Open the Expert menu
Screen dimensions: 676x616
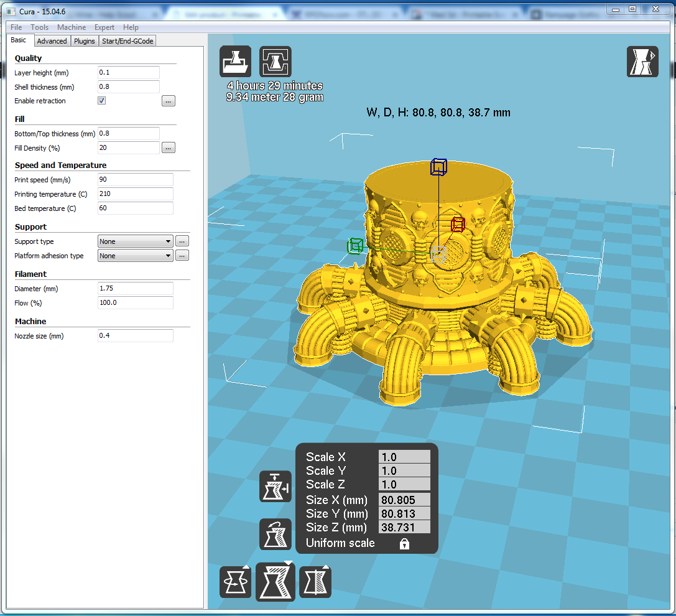tap(104, 27)
